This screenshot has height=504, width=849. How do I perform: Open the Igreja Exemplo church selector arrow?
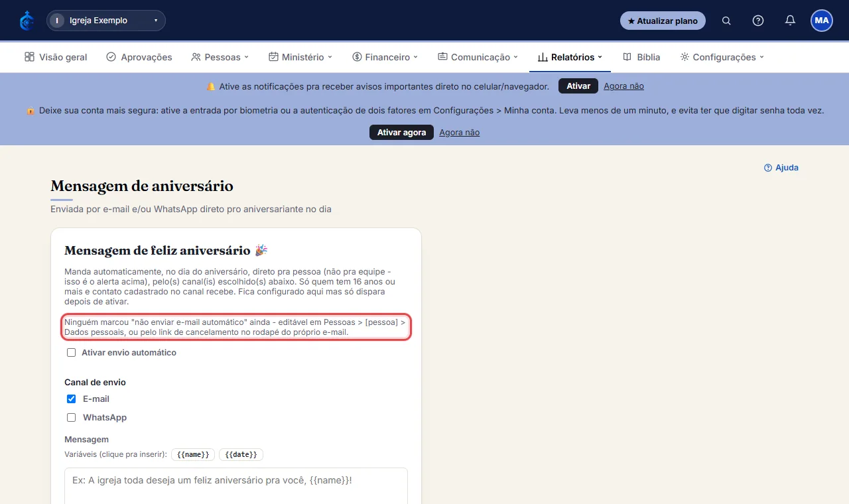coord(156,21)
